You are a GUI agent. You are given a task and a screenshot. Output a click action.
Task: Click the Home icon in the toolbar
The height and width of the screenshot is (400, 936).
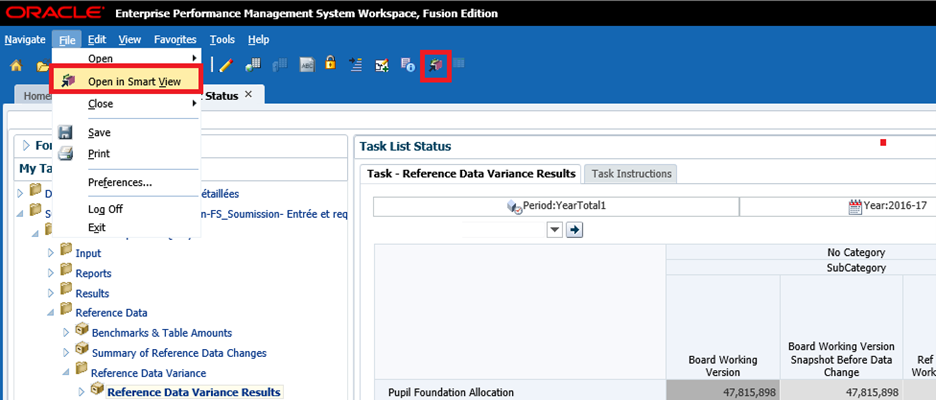point(16,65)
